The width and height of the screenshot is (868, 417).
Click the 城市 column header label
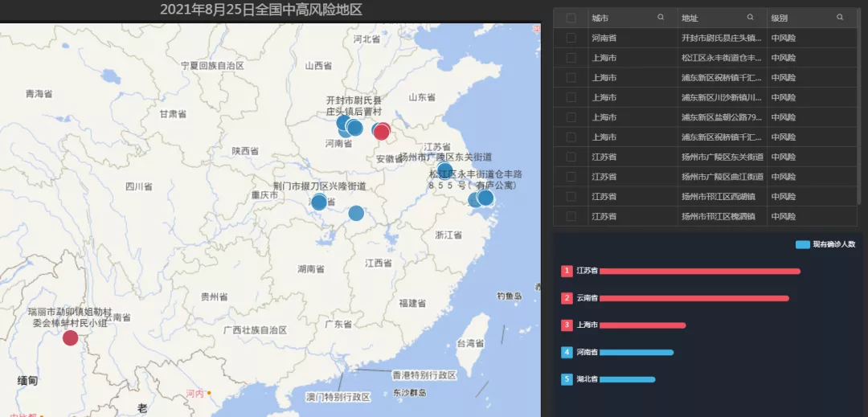[x=600, y=18]
